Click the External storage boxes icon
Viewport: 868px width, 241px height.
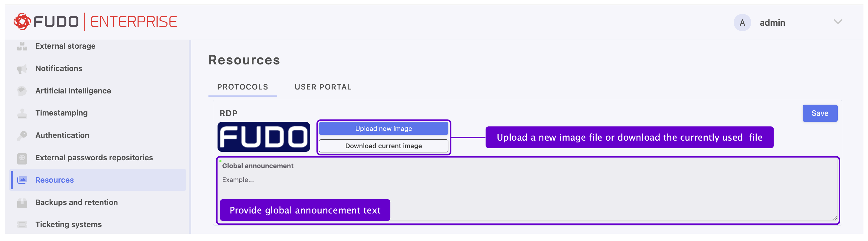pos(22,46)
